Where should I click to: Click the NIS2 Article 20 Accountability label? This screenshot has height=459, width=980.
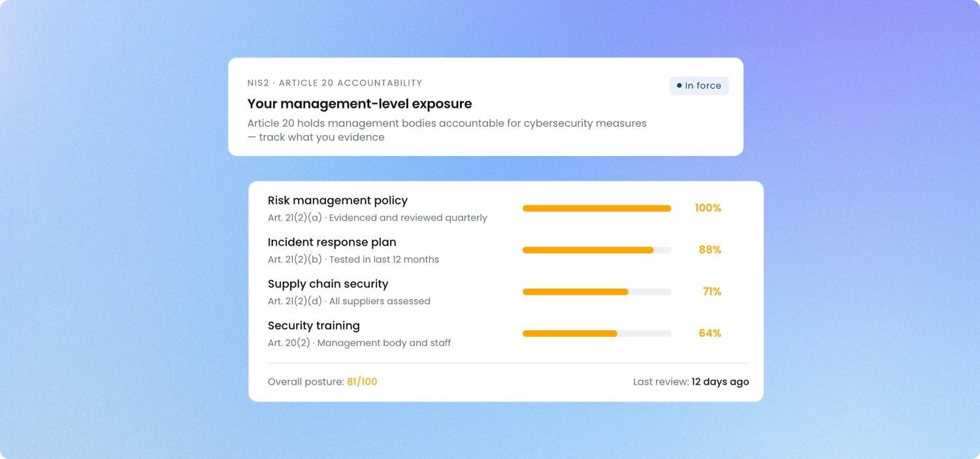point(335,83)
